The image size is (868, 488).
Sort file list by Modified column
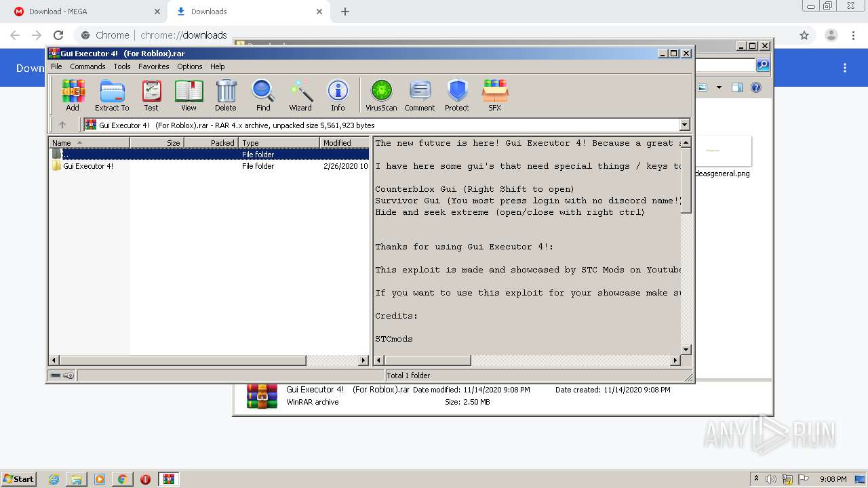pos(344,142)
